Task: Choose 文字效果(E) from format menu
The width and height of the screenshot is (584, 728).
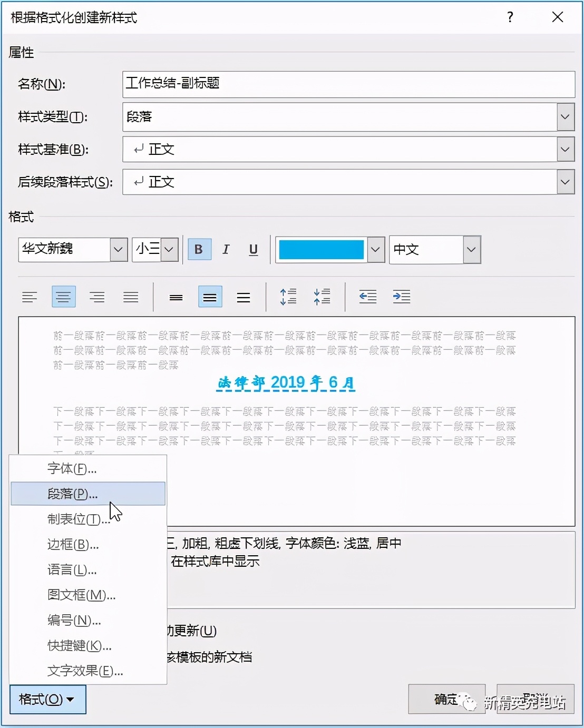Action: pyautogui.click(x=88, y=671)
